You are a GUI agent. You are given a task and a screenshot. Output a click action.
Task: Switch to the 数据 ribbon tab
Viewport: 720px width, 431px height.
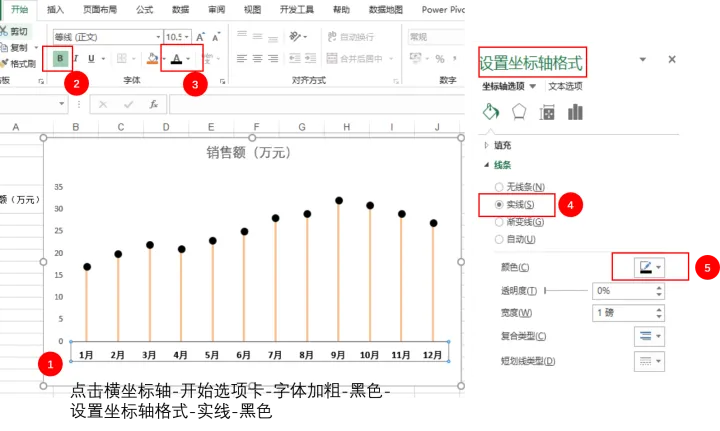180,9
